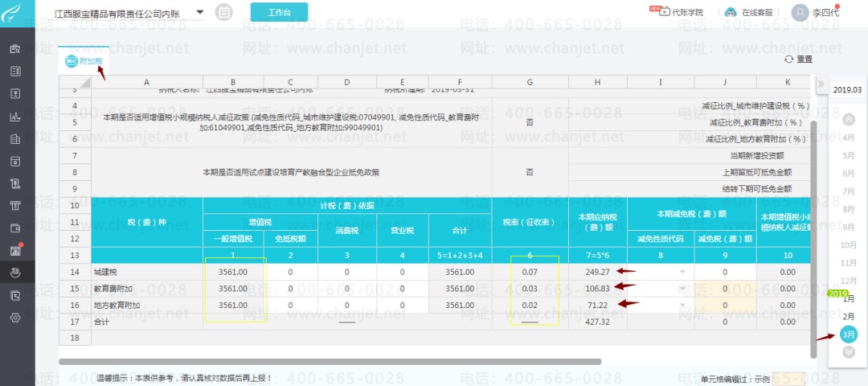
Task: Open 减免性质代码 dropdown for 教育费附加 row
Action: (x=682, y=289)
